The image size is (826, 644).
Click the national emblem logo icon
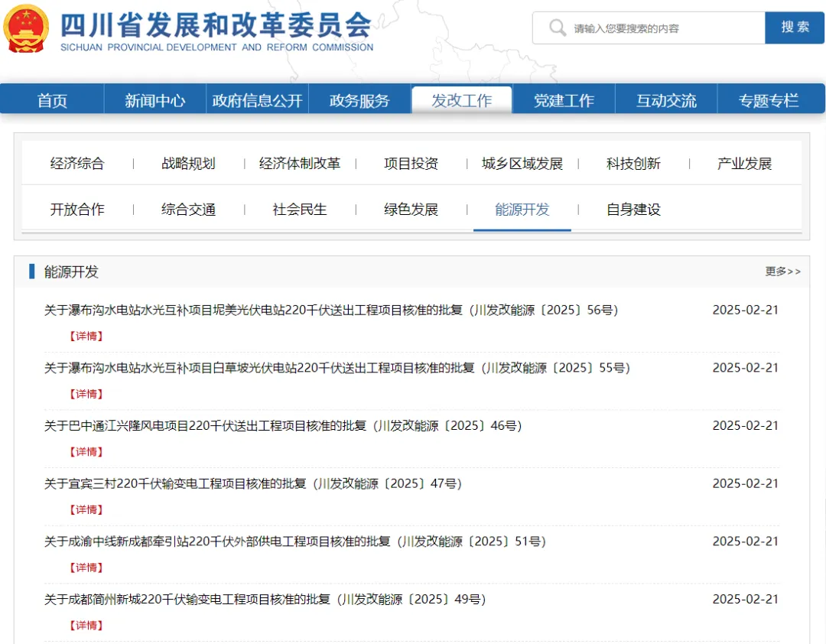click(x=27, y=29)
